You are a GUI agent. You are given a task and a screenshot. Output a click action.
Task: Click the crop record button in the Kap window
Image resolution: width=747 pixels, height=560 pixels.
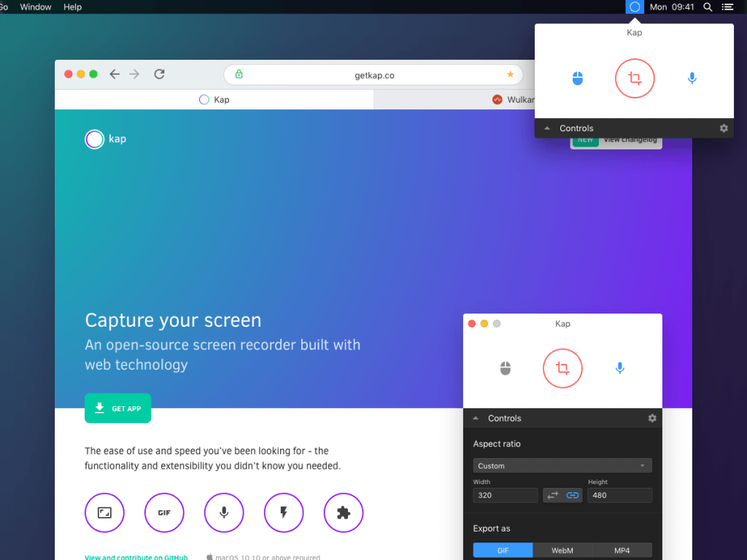[x=562, y=368]
